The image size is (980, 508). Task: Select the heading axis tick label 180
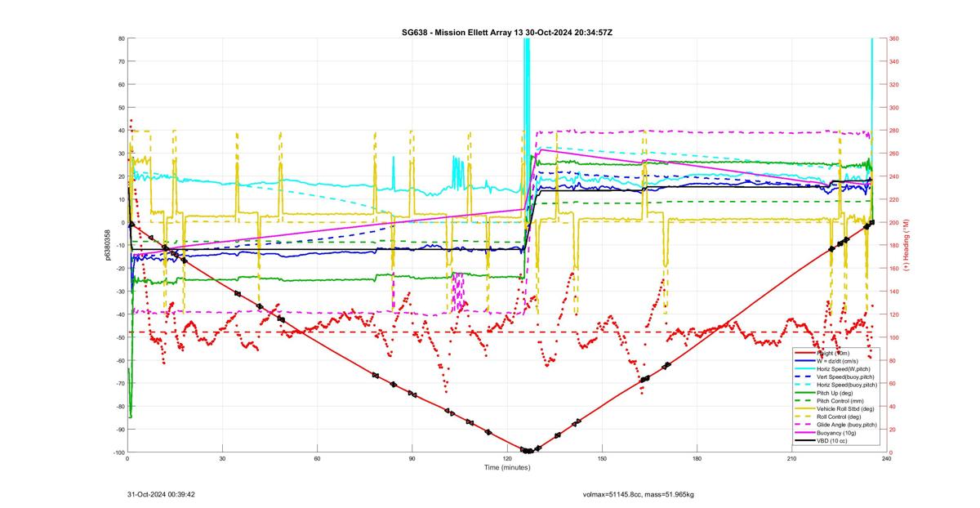(x=893, y=245)
